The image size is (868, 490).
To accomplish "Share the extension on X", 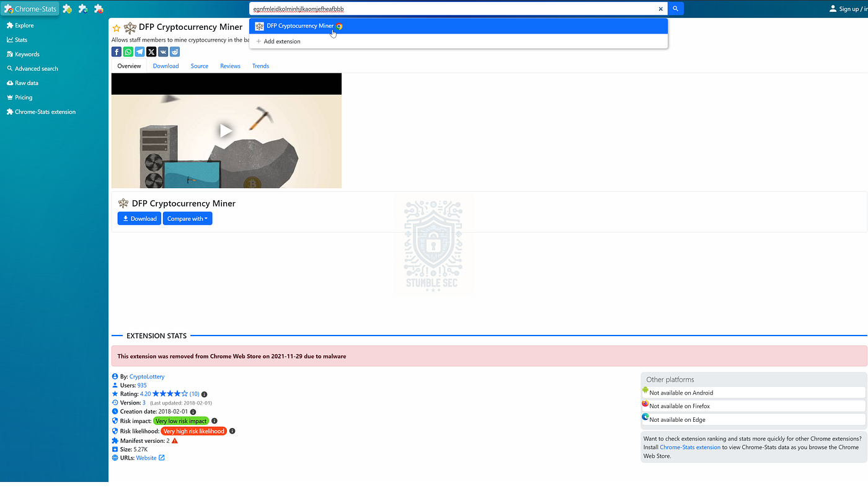I will coord(151,52).
